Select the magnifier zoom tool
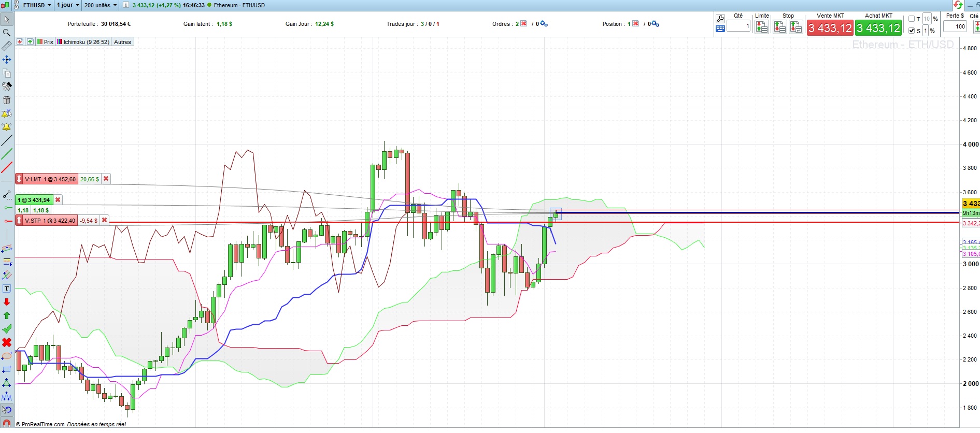 coord(7,33)
